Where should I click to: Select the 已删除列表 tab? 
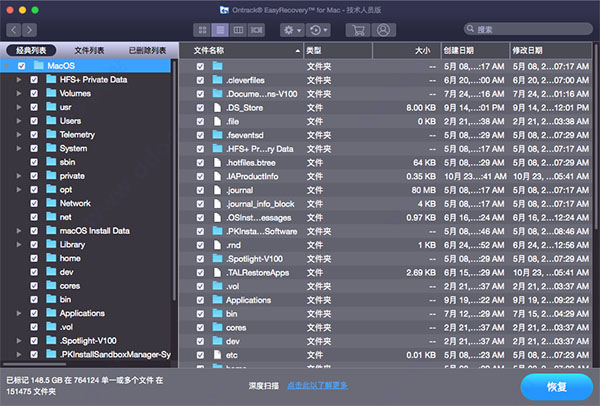tap(147, 50)
